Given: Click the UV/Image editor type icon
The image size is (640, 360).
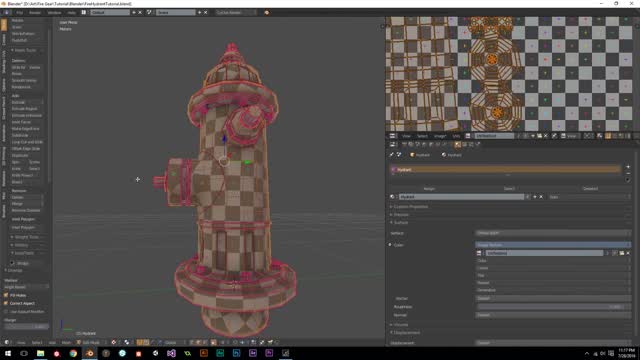Looking at the screenshot, I should 392,136.
